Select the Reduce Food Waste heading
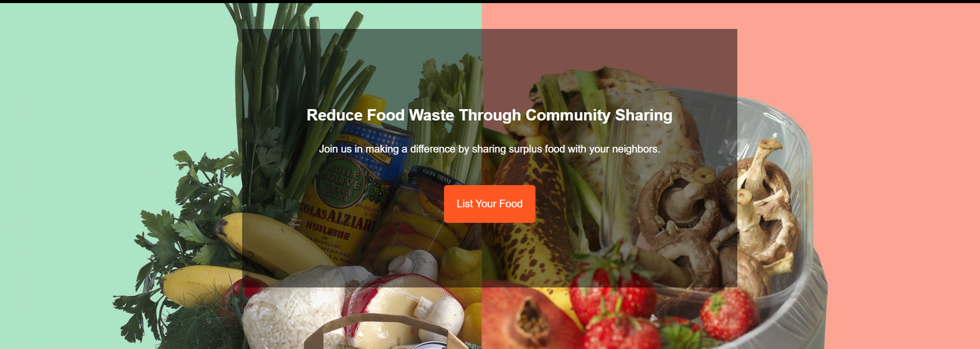The width and height of the screenshot is (980, 349). point(489,115)
